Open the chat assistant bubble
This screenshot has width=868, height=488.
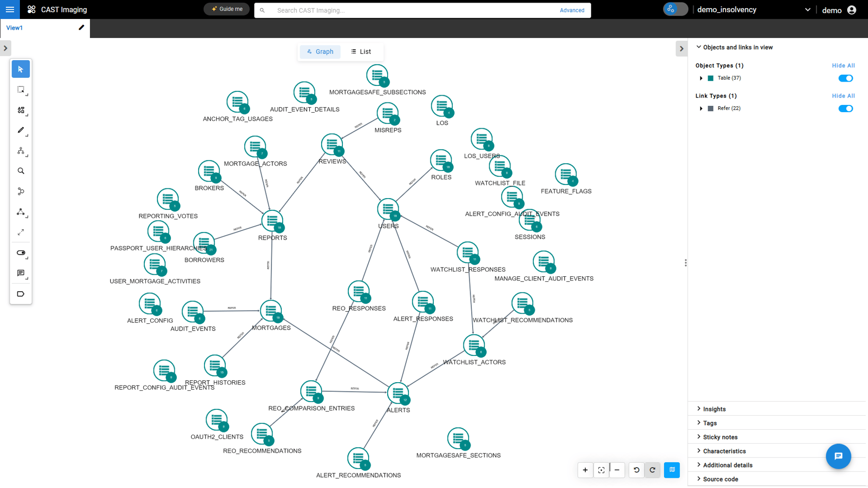pyautogui.click(x=838, y=456)
